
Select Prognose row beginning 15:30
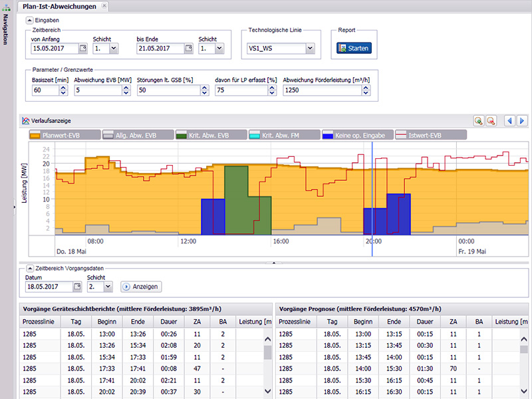(398, 380)
